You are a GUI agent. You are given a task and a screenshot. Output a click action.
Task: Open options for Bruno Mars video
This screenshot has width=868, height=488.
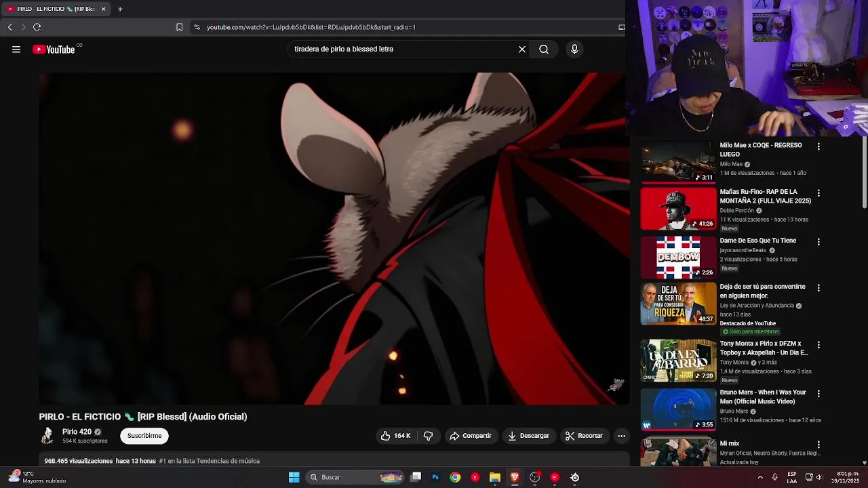(818, 394)
